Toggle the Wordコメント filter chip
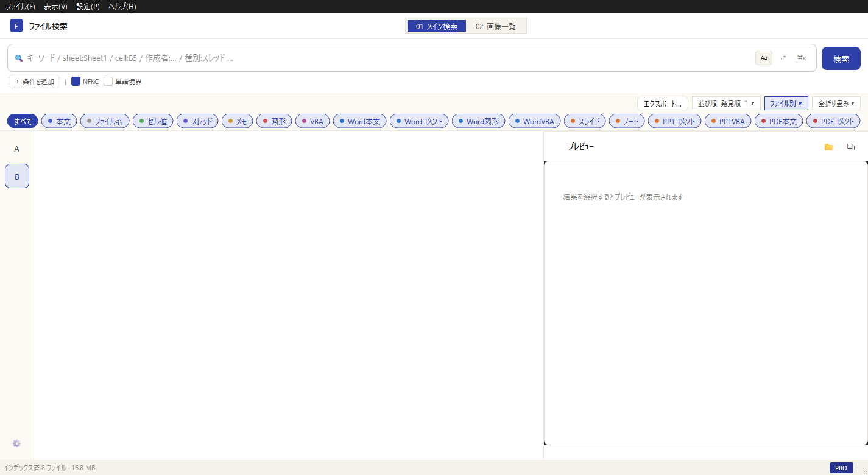 (419, 121)
